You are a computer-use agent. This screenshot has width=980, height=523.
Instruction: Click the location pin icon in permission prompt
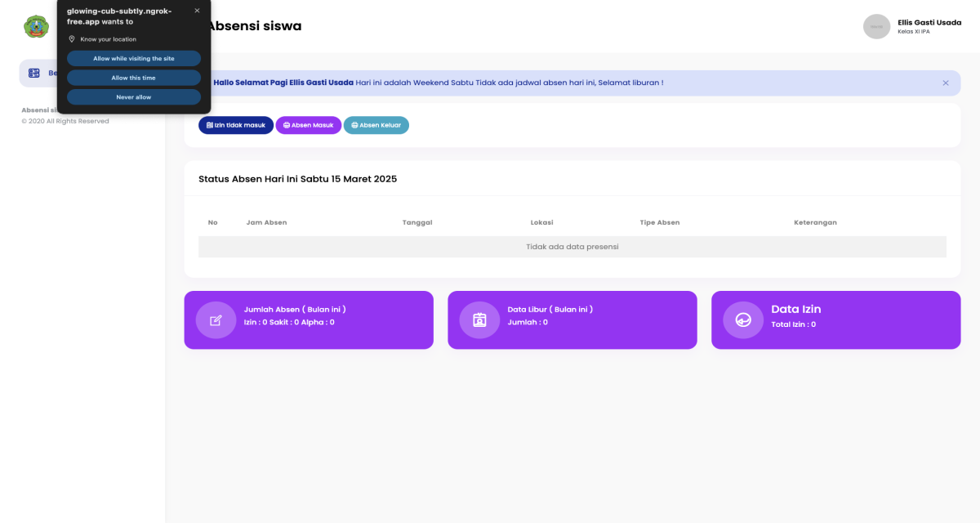[x=72, y=39]
